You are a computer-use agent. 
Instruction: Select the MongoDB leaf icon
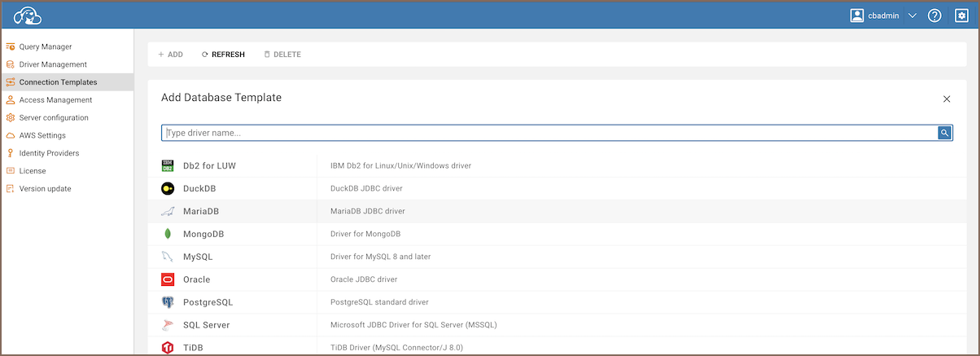click(x=168, y=234)
